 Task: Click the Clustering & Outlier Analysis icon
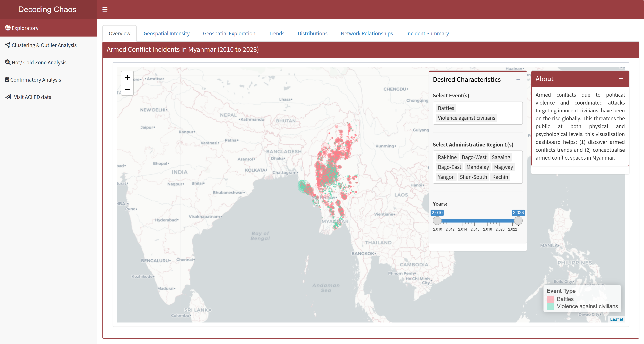tap(8, 45)
